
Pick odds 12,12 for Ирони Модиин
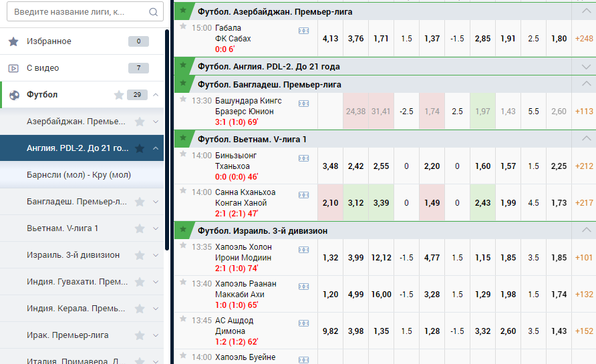tap(382, 258)
